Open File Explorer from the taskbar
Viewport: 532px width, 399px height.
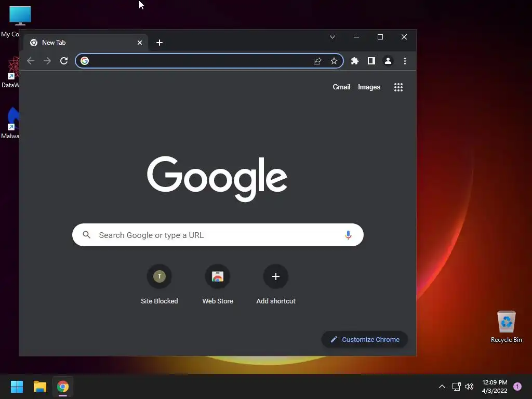click(39, 387)
